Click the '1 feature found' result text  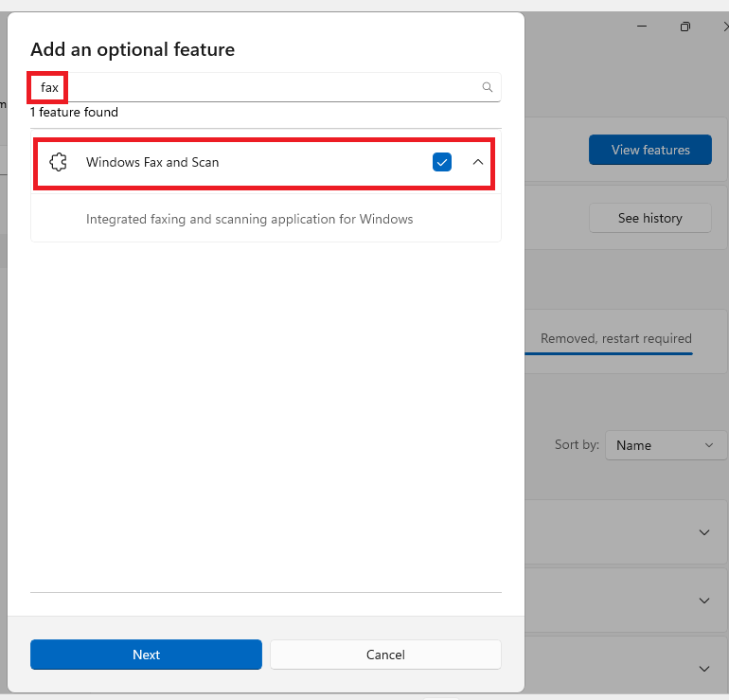pyautogui.click(x=74, y=112)
